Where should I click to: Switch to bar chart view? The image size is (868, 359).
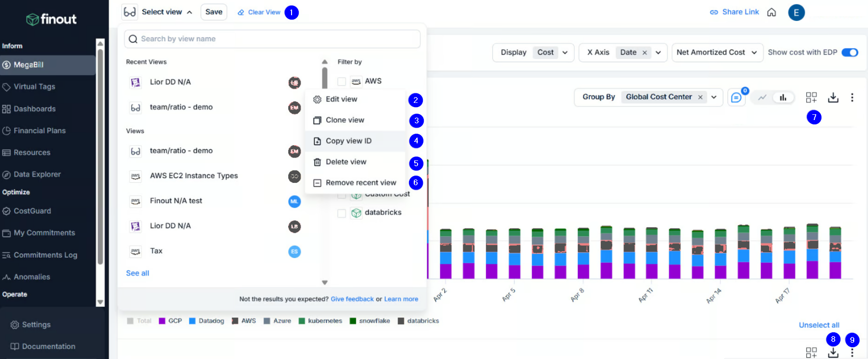tap(783, 98)
